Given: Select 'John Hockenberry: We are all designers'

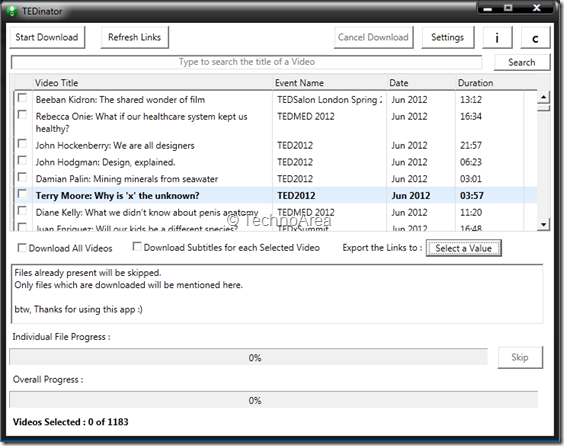Looking at the screenshot, I should tap(115, 146).
